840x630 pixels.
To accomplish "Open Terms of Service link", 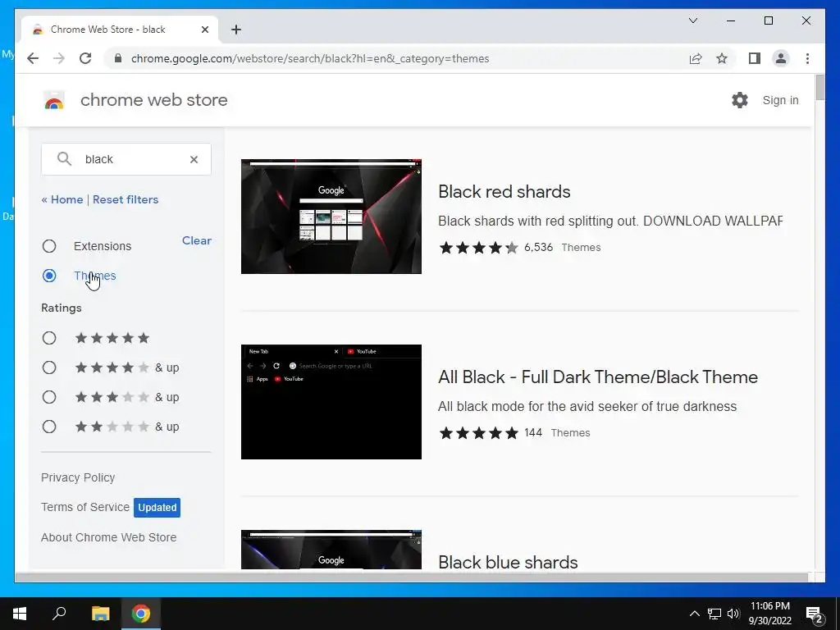I will point(85,507).
